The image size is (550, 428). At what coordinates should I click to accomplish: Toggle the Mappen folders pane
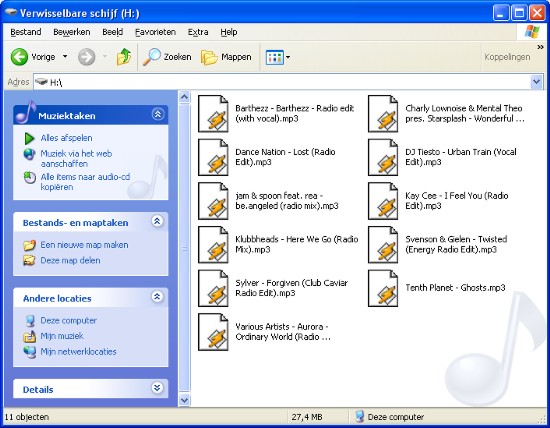coord(226,57)
